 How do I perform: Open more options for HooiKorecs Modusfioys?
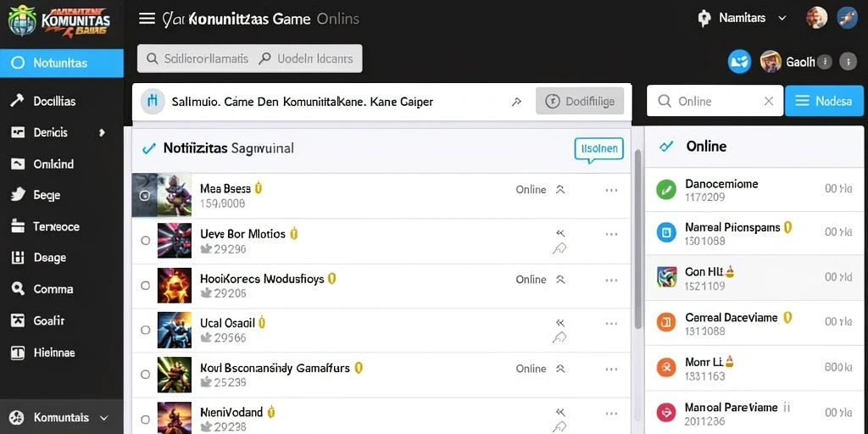pos(611,280)
